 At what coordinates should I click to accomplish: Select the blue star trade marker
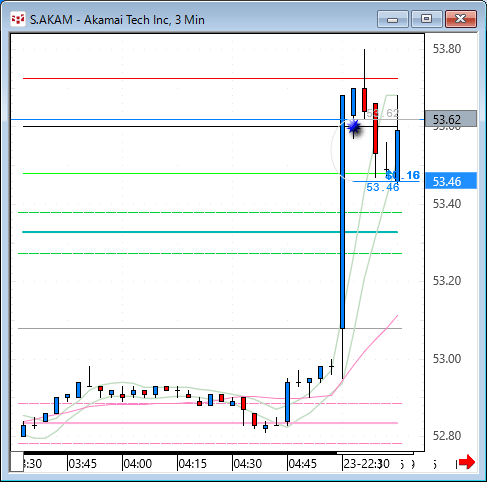coord(353,127)
